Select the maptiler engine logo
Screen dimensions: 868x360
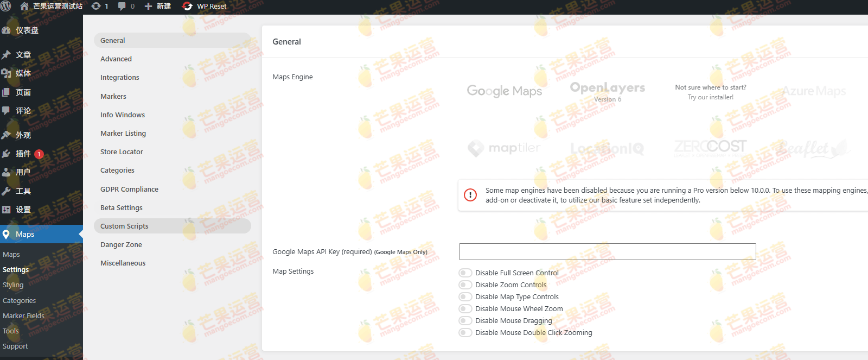[x=505, y=148]
